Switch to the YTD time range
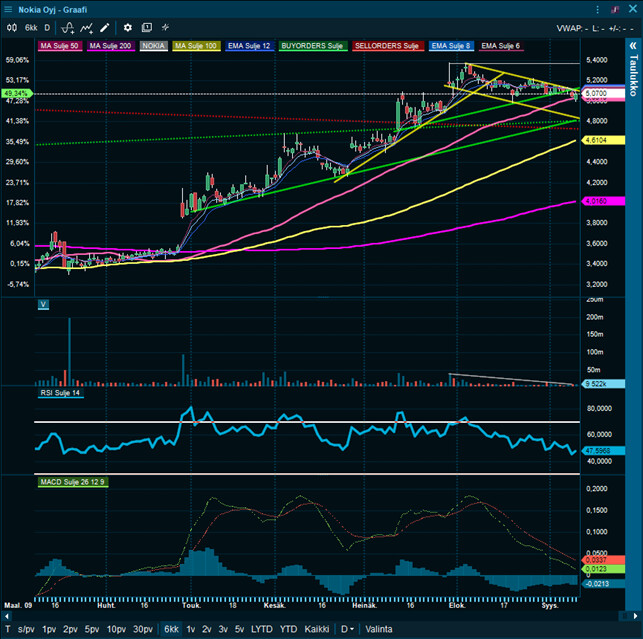This screenshot has width=643, height=639. click(x=288, y=629)
